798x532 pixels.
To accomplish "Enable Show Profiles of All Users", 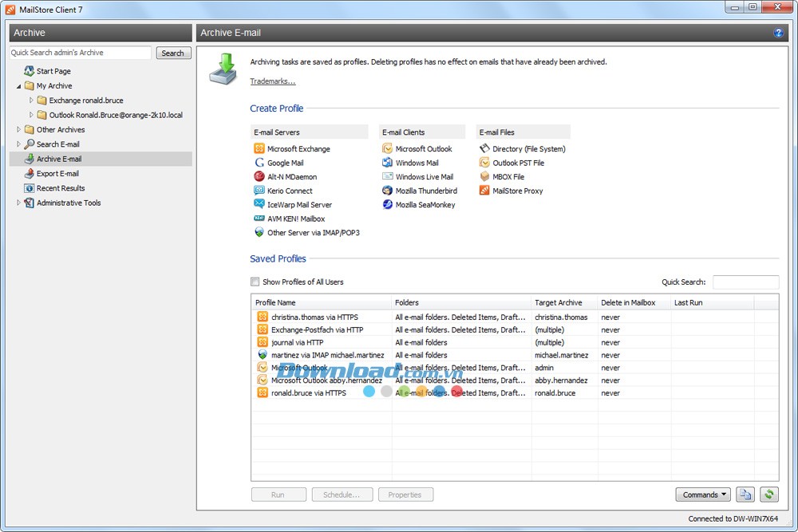I will tap(255, 282).
